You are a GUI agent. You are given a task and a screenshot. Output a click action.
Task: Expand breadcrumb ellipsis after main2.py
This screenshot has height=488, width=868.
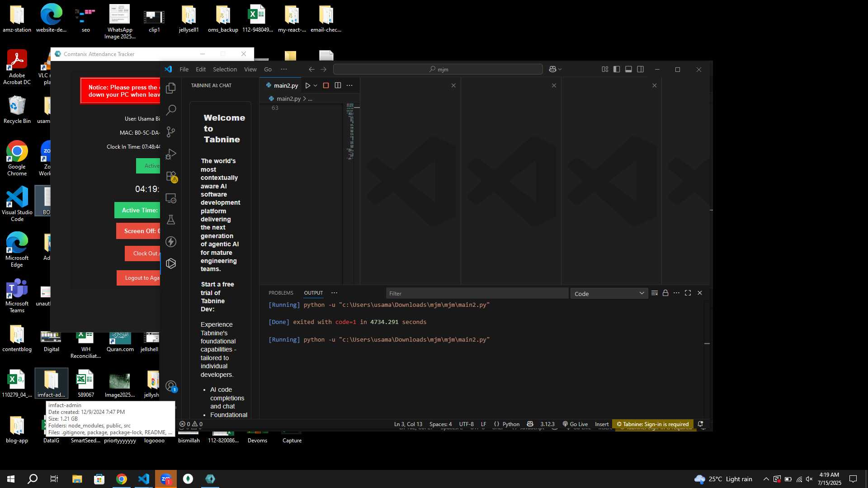(310, 99)
